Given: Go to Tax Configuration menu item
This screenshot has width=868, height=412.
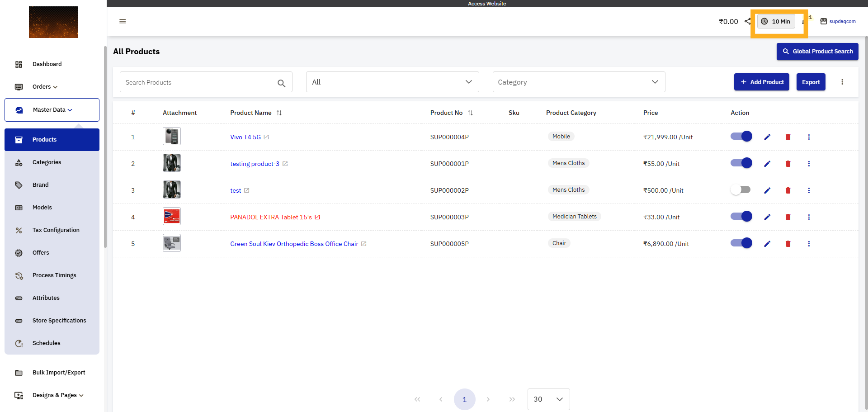Looking at the screenshot, I should pos(56,230).
